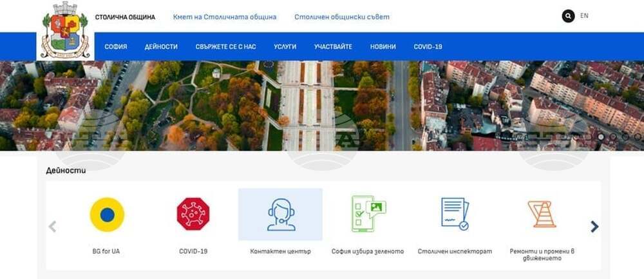The height and width of the screenshot is (279, 644).
Task: Select the Новини menu item
Action: tap(383, 47)
